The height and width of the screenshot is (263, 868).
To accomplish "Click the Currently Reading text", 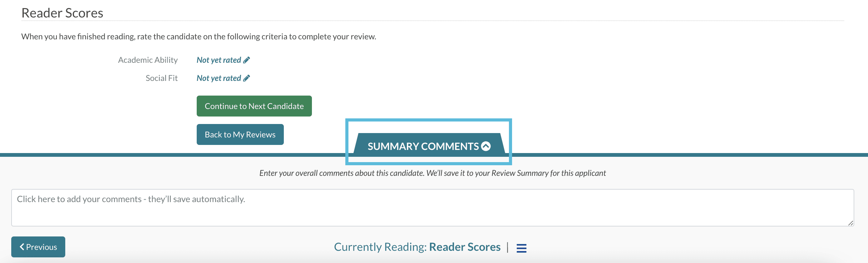I will point(380,247).
